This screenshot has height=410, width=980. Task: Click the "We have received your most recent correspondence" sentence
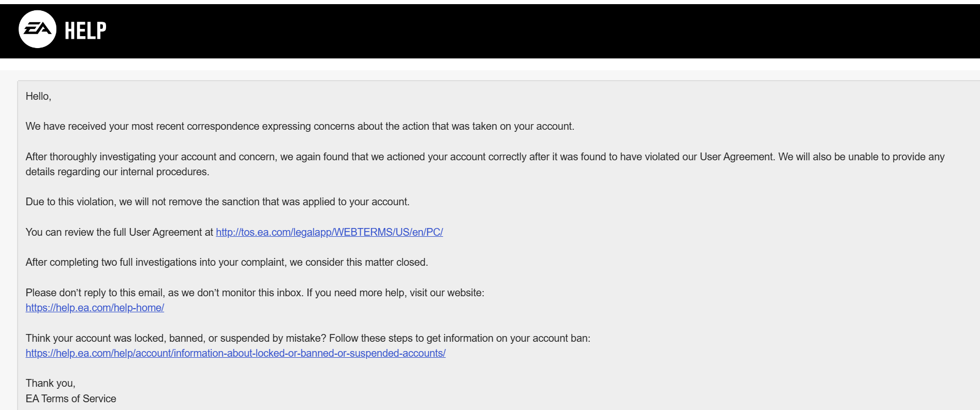point(300,126)
